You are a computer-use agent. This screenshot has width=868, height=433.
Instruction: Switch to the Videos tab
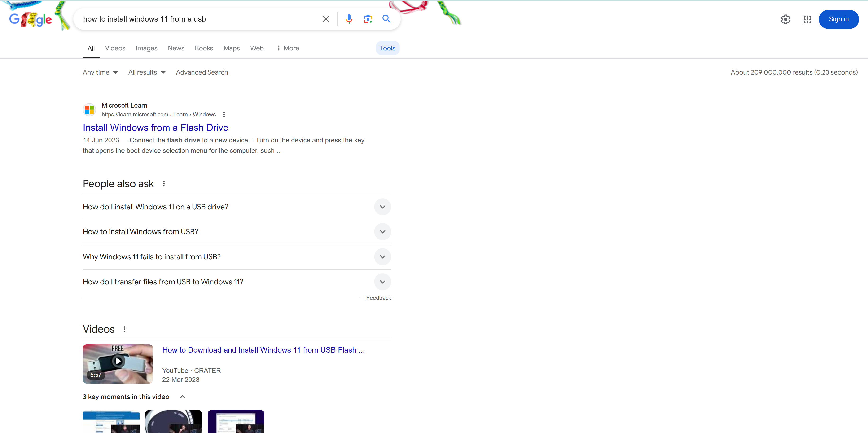pos(115,48)
